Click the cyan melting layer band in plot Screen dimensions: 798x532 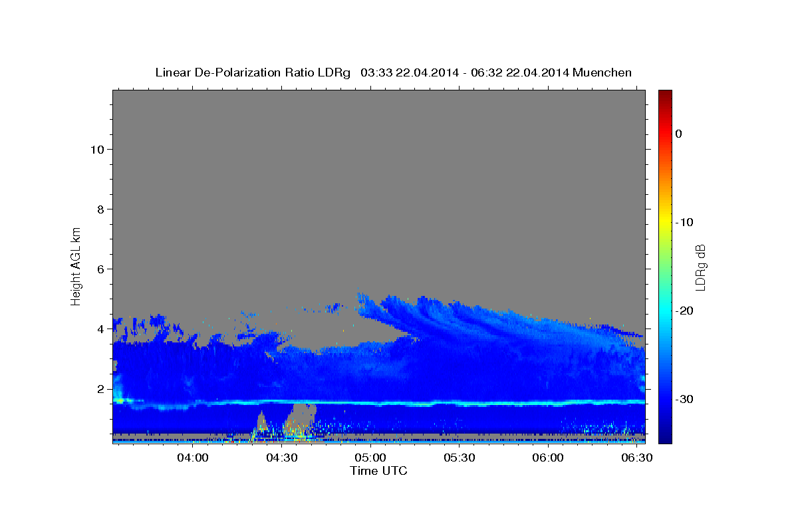pyautogui.click(x=379, y=403)
